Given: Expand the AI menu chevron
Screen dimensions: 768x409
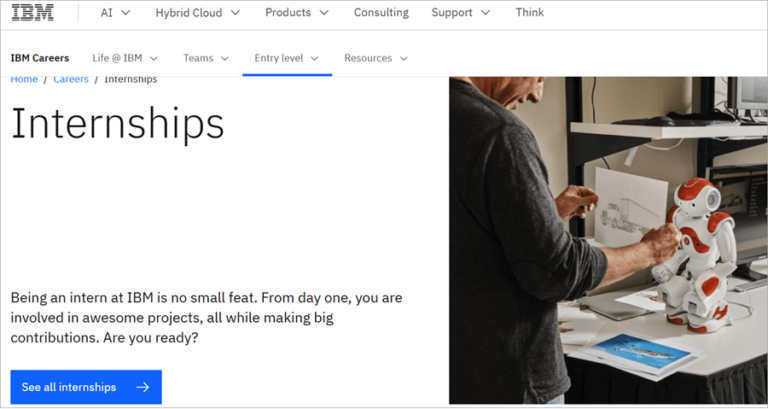Looking at the screenshot, I should [x=126, y=13].
